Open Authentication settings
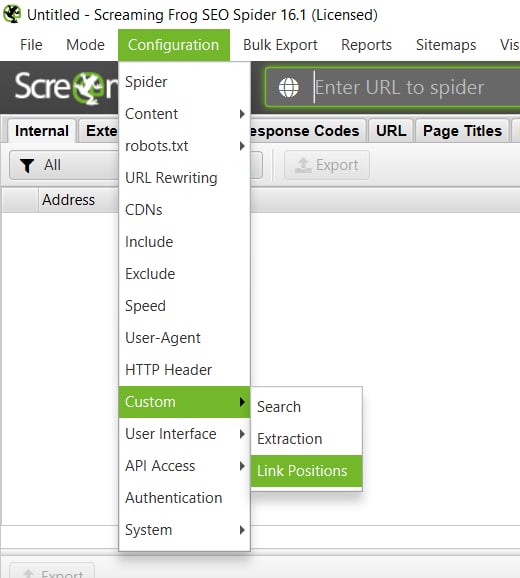The height and width of the screenshot is (578, 520). [184, 498]
